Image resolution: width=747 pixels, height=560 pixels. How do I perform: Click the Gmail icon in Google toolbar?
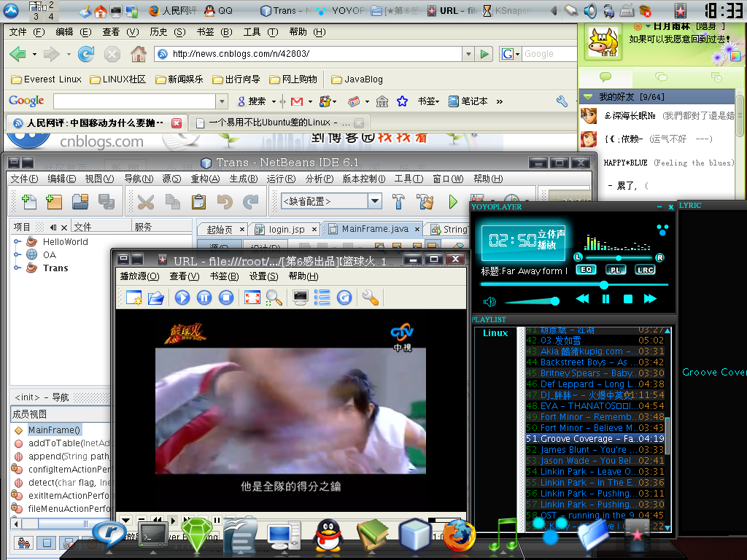(297, 101)
